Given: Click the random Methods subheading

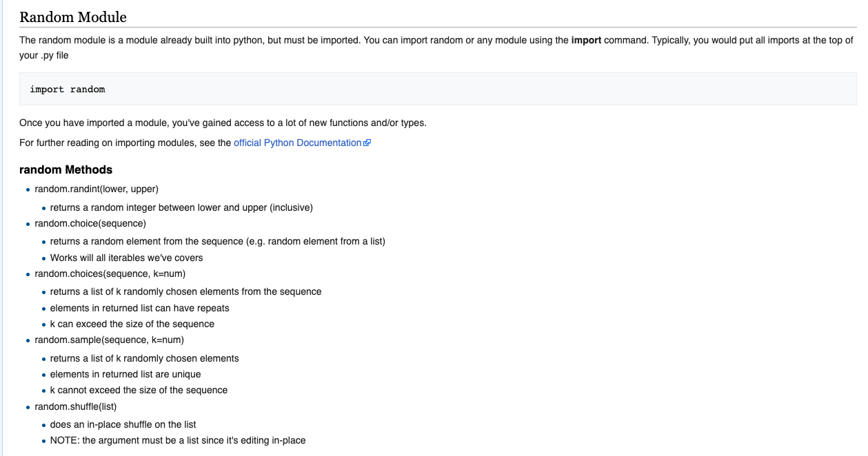Looking at the screenshot, I should pyautogui.click(x=65, y=169).
